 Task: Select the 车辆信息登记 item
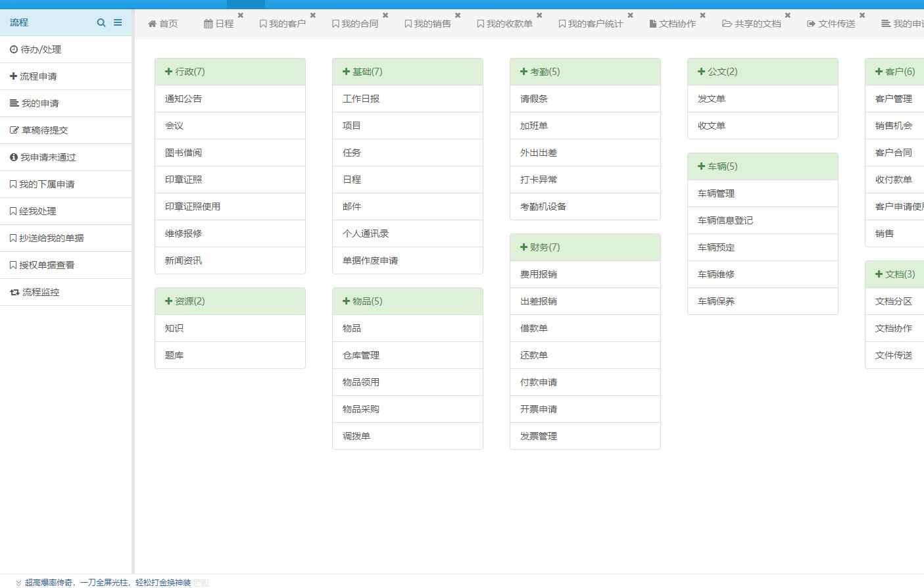tap(763, 220)
